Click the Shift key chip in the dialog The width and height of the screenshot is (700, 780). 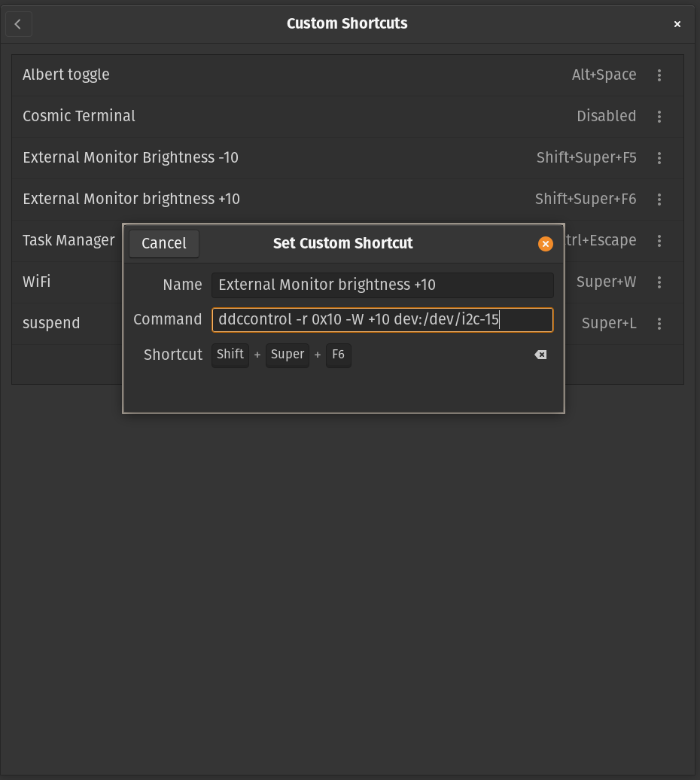(x=230, y=355)
